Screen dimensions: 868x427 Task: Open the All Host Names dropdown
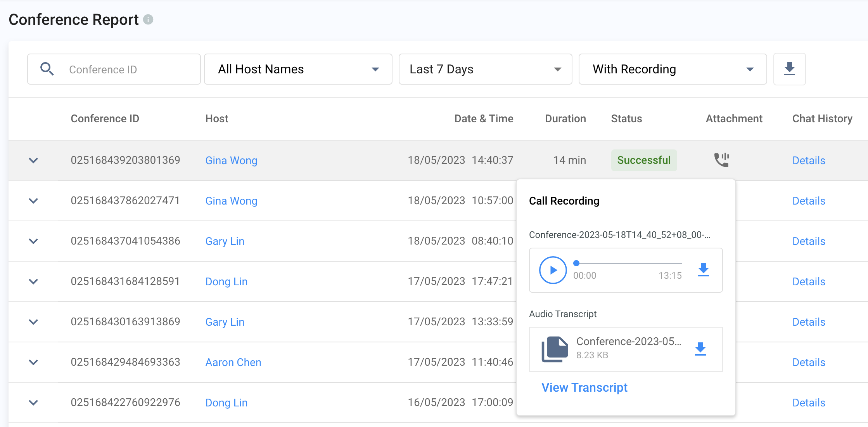298,69
